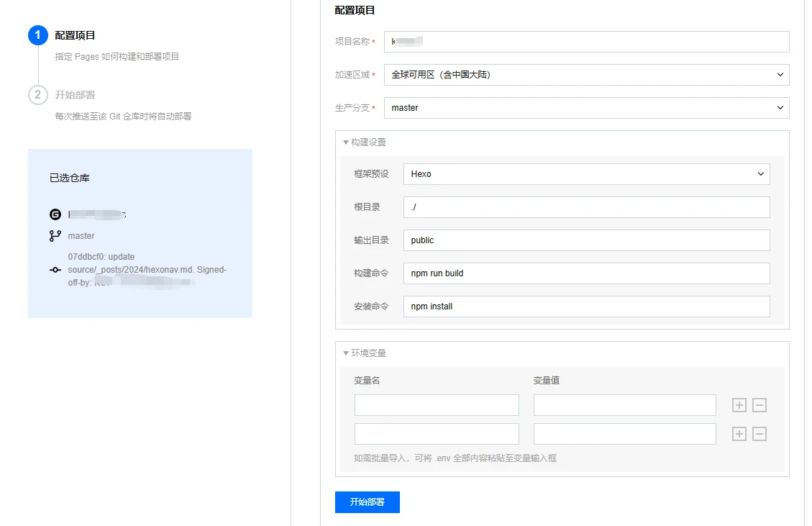Click the git branch icon beside master
812x526 pixels.
pos(55,236)
